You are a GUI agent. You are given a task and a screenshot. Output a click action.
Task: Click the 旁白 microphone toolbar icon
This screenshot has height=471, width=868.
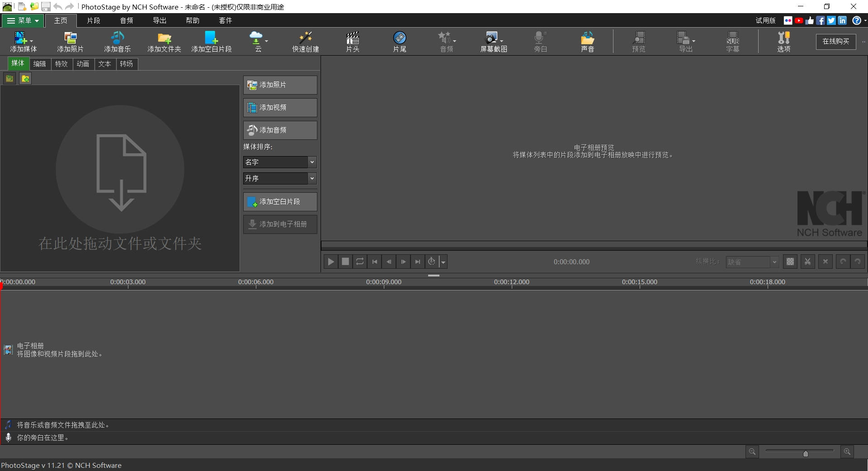click(x=540, y=42)
